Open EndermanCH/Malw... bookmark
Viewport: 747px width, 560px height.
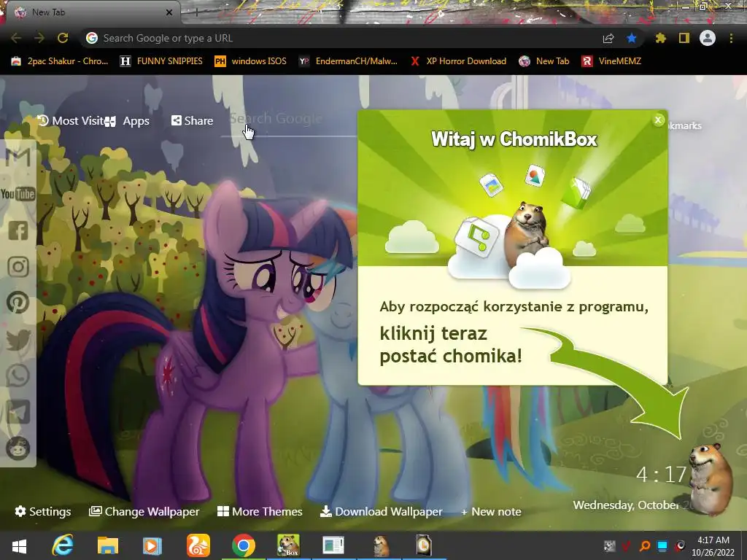pyautogui.click(x=348, y=61)
